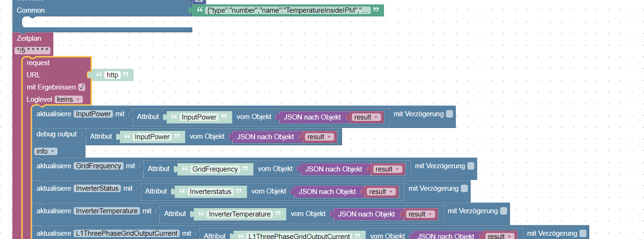Click 'aktualisiere' label in InputPower row
The image size is (644, 239).
coord(54,114)
